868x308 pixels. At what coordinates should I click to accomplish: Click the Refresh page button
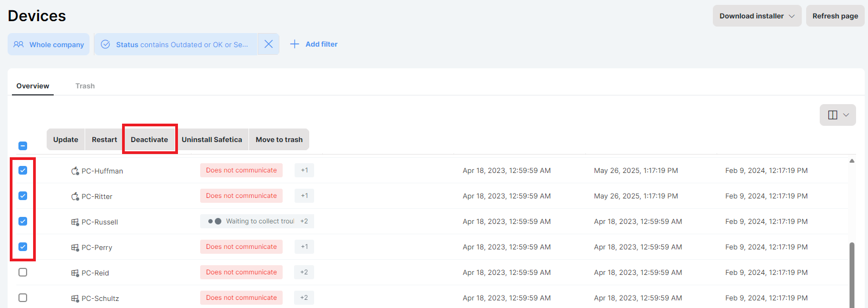835,16
